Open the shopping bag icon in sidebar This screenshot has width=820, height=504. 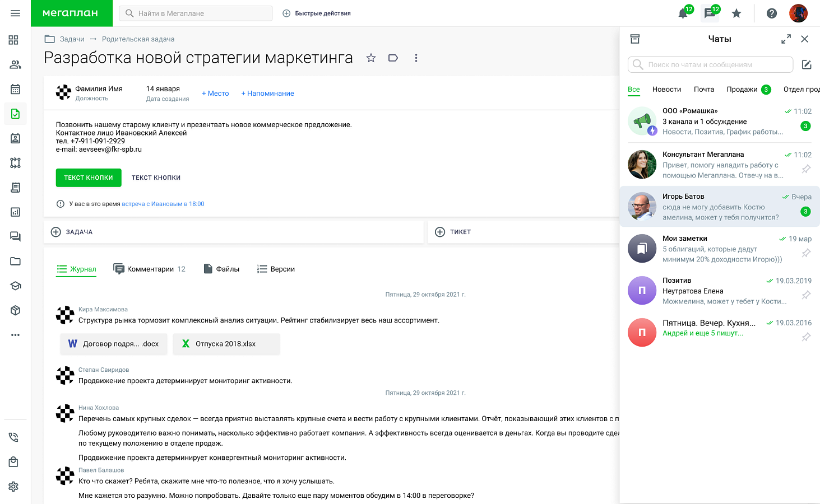point(13,462)
